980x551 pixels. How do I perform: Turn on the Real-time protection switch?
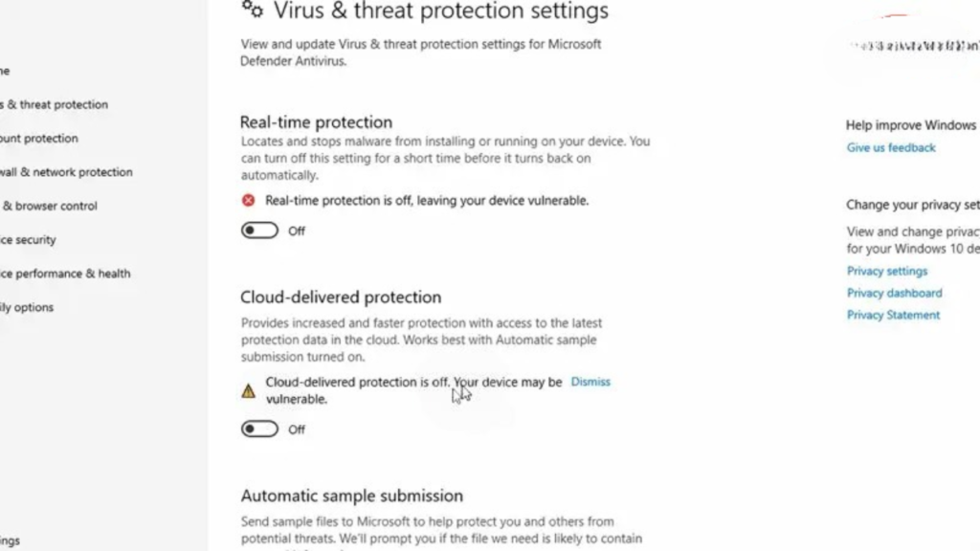(259, 231)
